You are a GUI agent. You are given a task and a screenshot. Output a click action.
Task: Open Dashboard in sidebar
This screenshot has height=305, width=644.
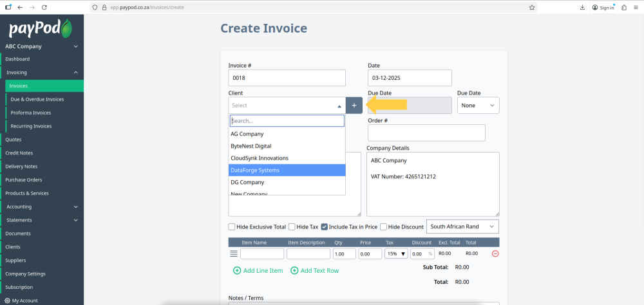pyautogui.click(x=42, y=59)
